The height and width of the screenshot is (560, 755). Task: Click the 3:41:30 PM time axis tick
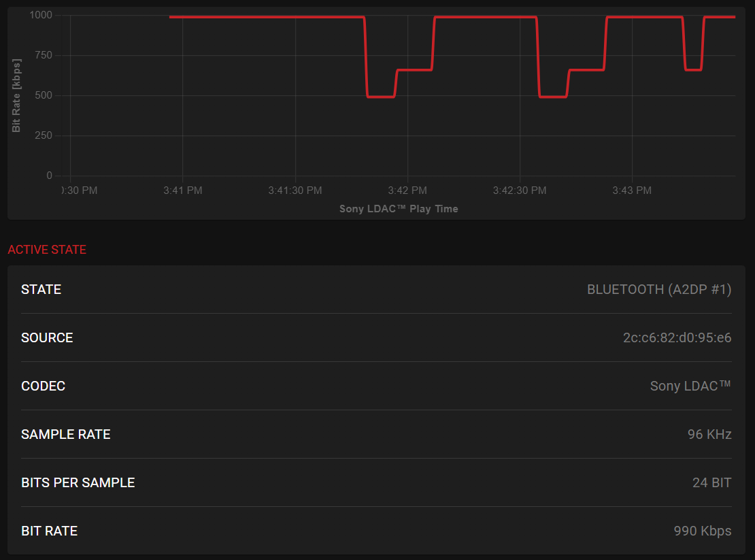tap(295, 191)
